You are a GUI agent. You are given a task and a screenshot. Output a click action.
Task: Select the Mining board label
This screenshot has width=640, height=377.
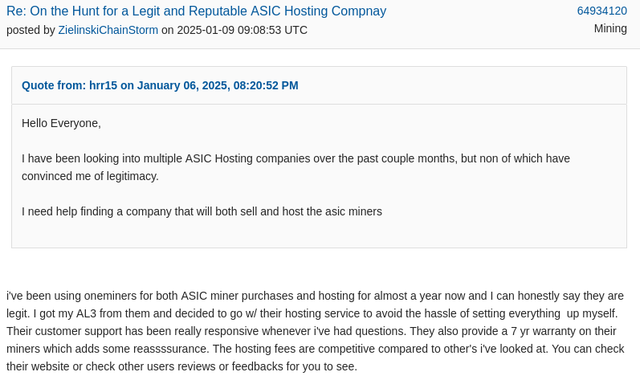point(610,29)
